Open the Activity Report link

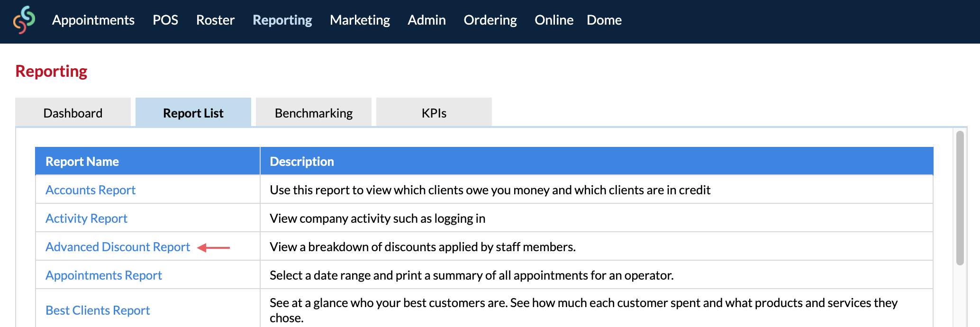tap(86, 218)
